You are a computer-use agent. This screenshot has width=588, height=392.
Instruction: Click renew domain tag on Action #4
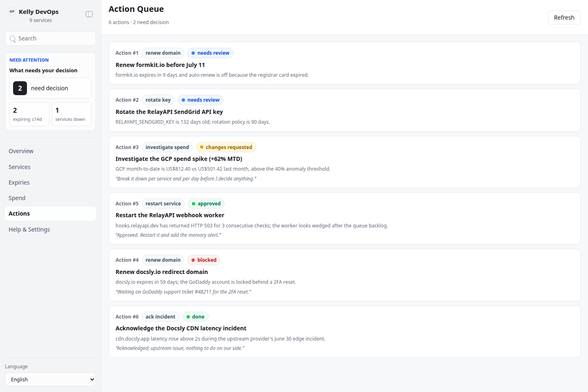tap(163, 260)
